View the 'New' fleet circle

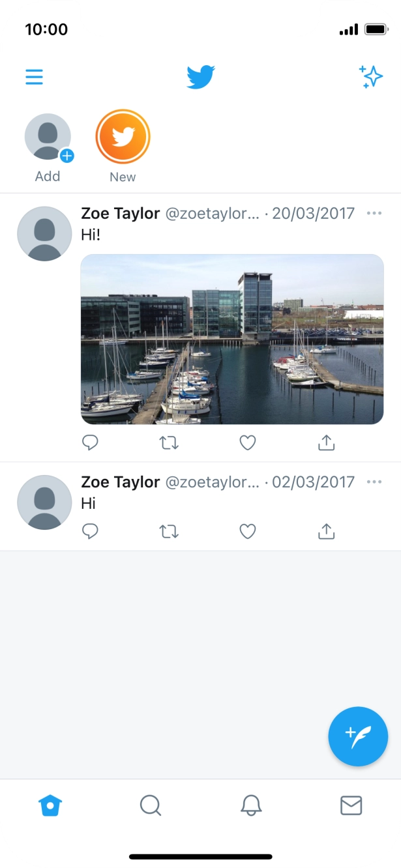click(123, 136)
